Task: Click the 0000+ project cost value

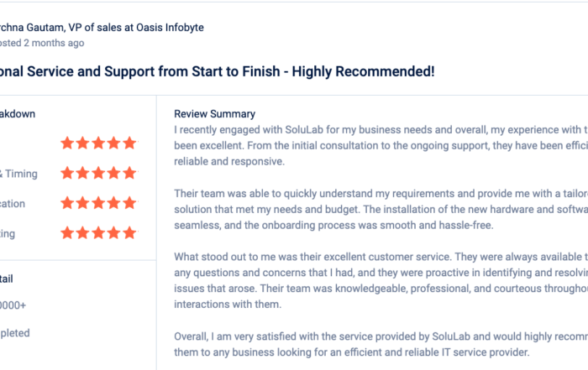Action: [13, 305]
